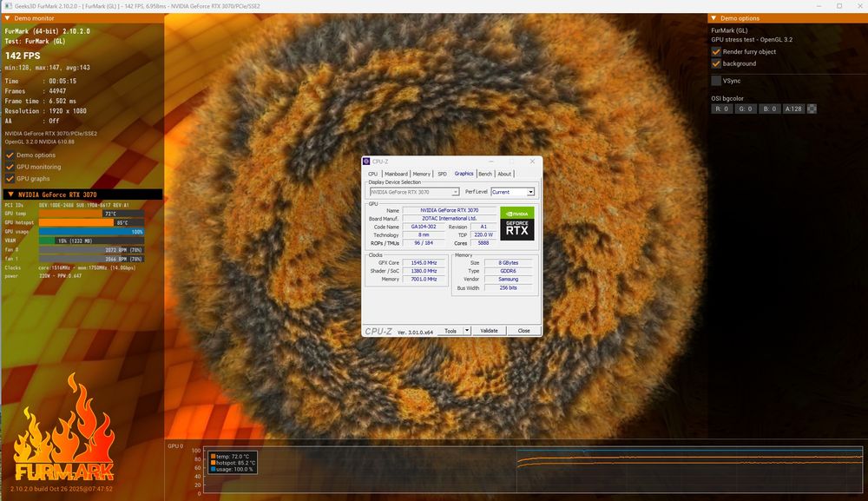This screenshot has width=868, height=501.
Task: Click the Cores '5888' field
Action: tap(483, 244)
